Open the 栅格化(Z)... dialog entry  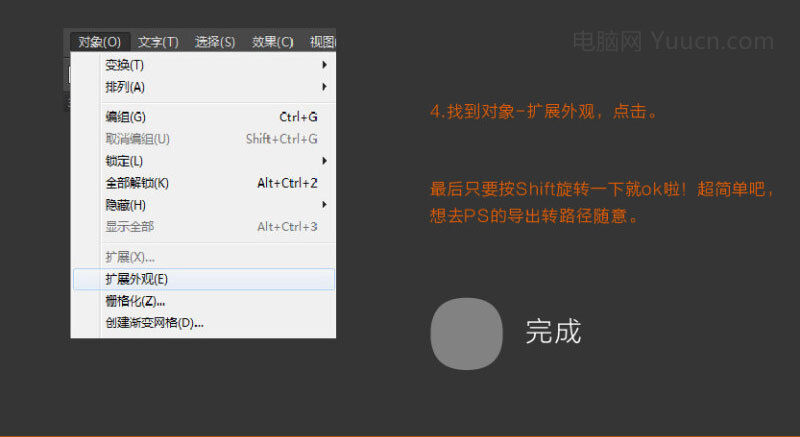(135, 301)
